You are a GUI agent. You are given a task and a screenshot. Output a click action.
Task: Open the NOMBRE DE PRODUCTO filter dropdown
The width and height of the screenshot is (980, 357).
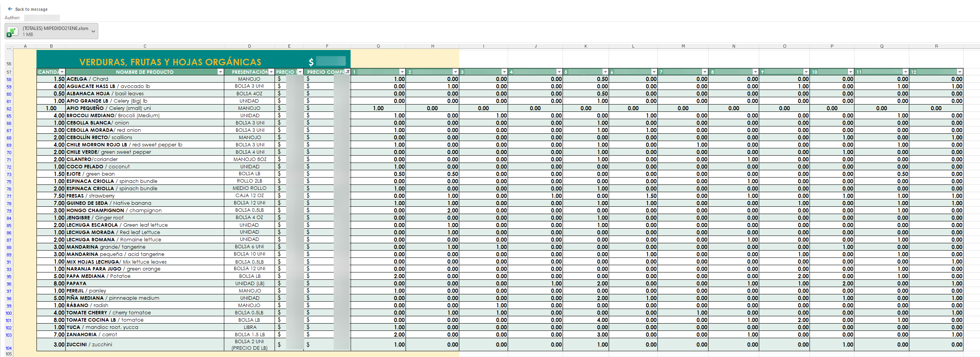220,72
